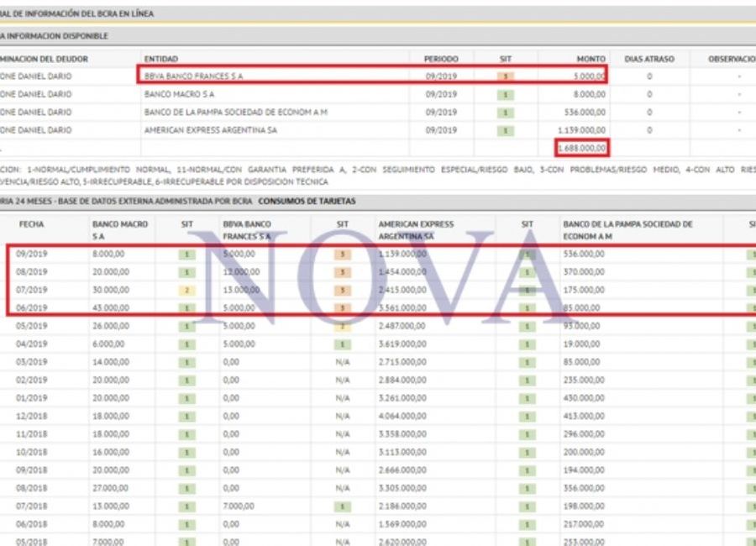The image size is (756, 546).
Task: Click the total amount 1.688.000,00 cell
Action: pyautogui.click(x=581, y=149)
